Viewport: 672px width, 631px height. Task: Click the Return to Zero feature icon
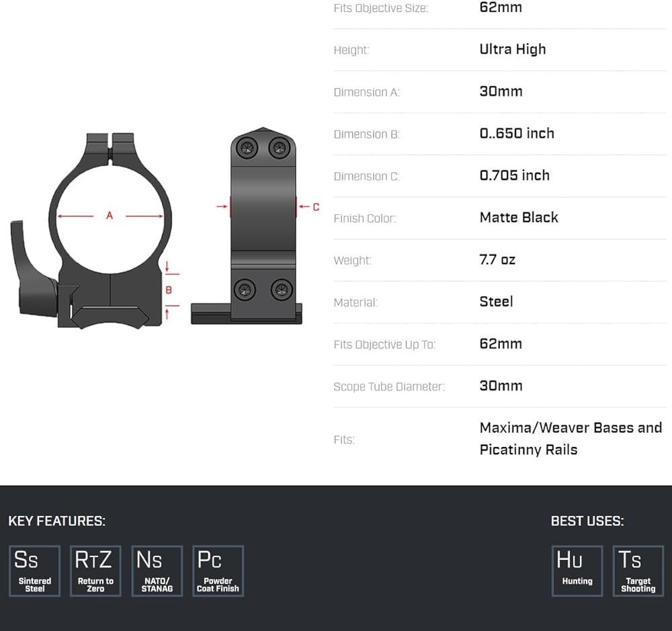click(x=95, y=571)
